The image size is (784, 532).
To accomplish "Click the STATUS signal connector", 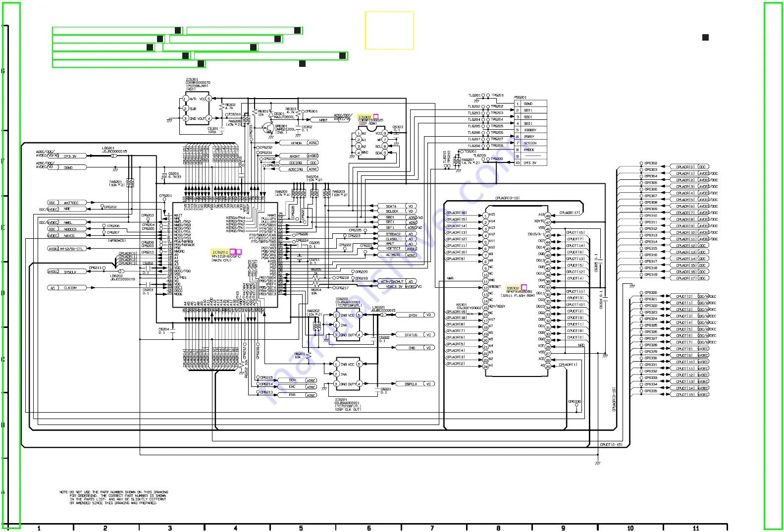I will pyautogui.click(x=416, y=335).
